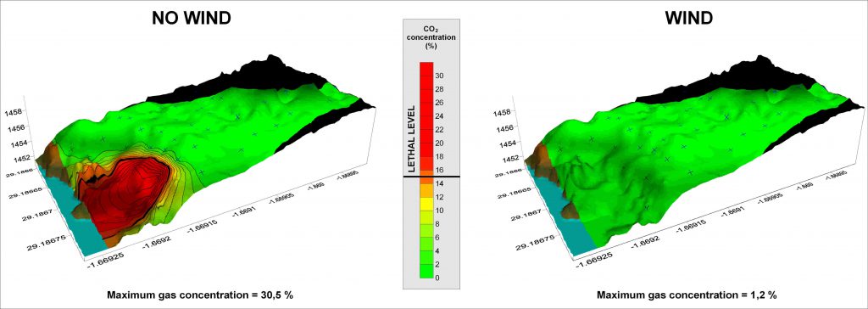Click the legend value "12"

441,197
